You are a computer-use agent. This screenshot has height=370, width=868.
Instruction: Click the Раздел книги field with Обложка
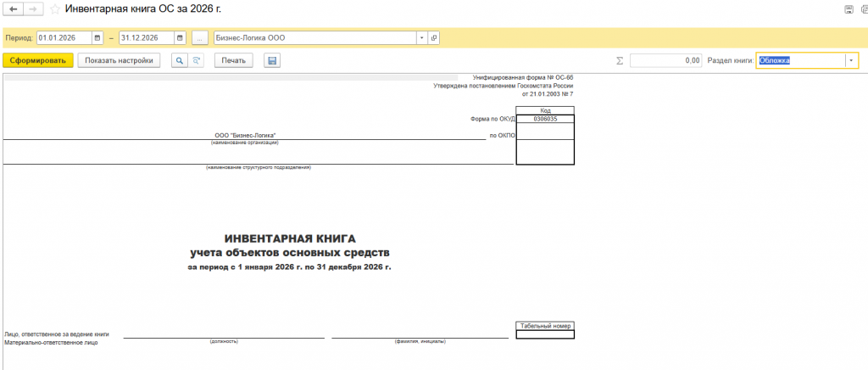click(x=800, y=60)
